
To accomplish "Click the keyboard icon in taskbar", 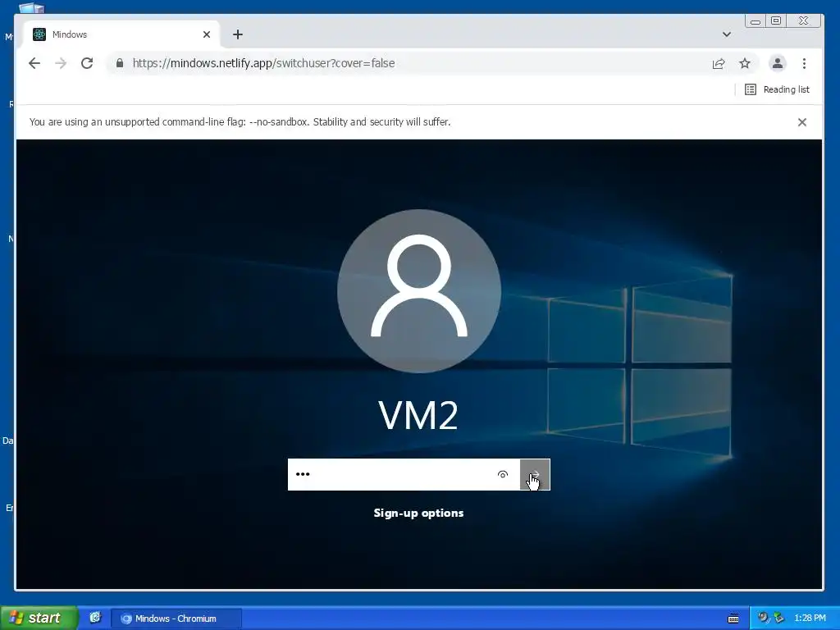I will (733, 619).
